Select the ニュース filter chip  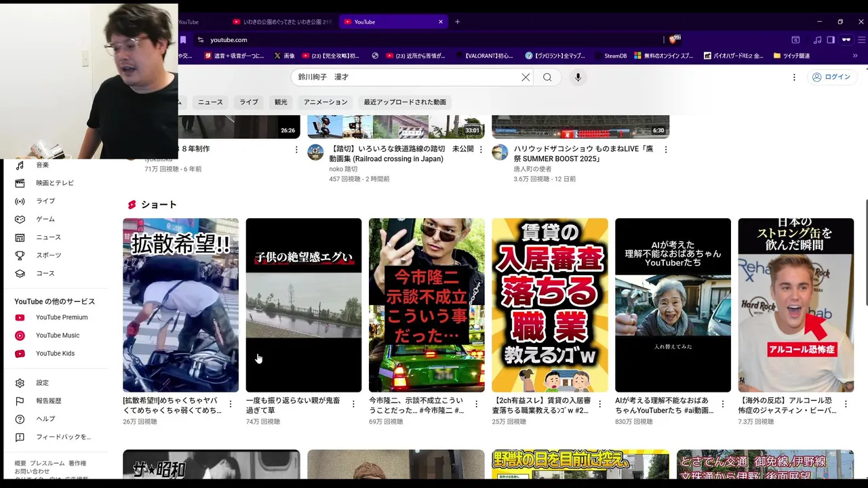point(210,102)
